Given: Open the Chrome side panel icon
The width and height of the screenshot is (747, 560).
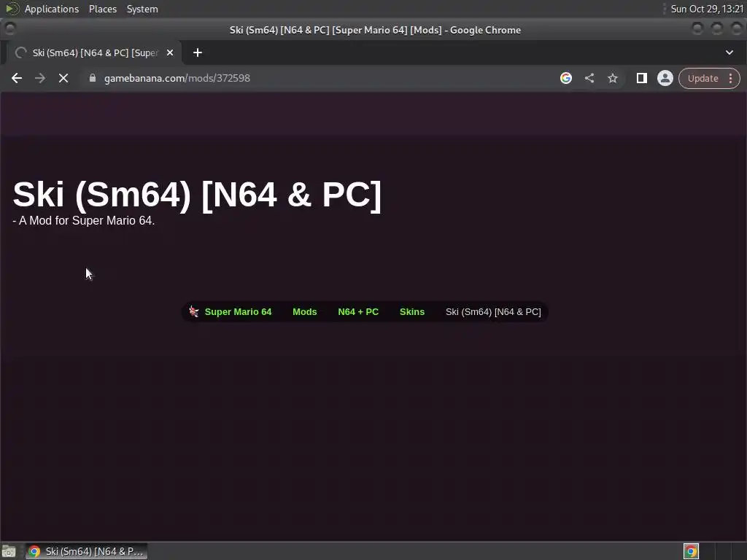Looking at the screenshot, I should coord(642,78).
